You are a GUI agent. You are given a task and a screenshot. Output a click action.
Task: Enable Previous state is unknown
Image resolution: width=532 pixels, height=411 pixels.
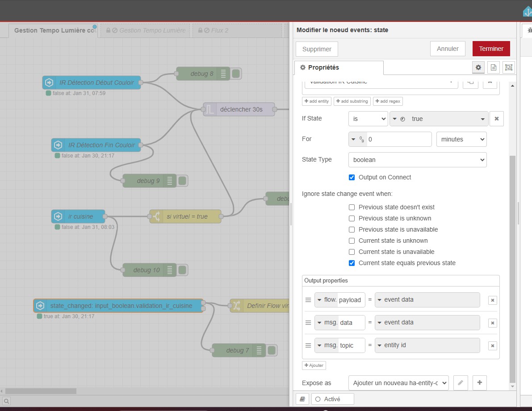[352, 218]
